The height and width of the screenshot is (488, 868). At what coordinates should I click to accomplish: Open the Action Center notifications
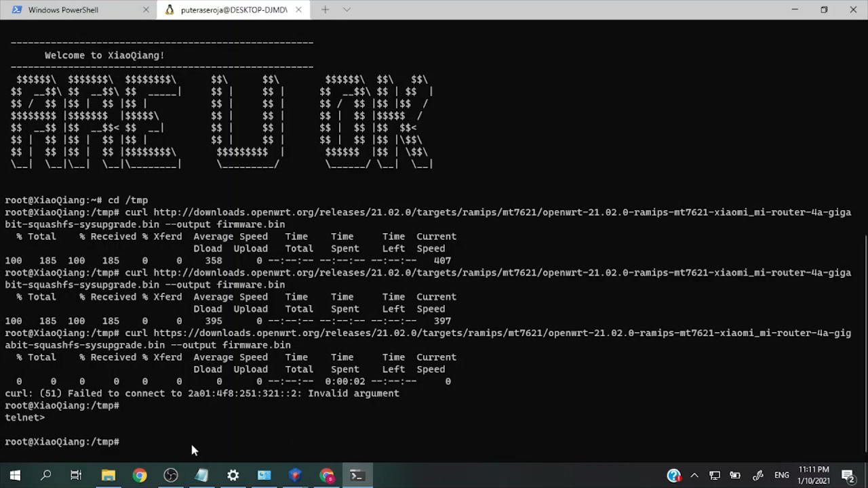pos(848,475)
